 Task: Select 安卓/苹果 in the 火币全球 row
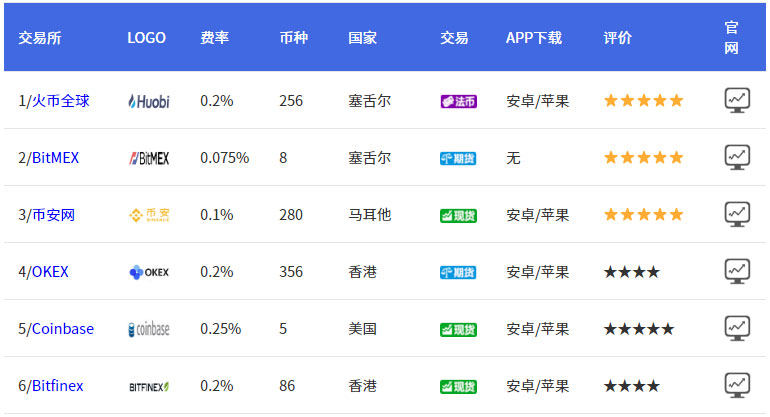point(538,101)
